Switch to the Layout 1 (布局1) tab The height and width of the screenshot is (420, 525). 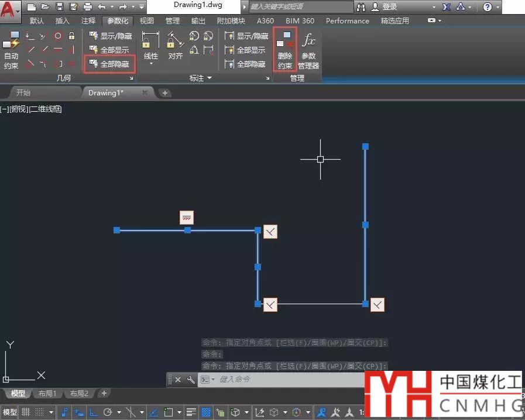(47, 393)
